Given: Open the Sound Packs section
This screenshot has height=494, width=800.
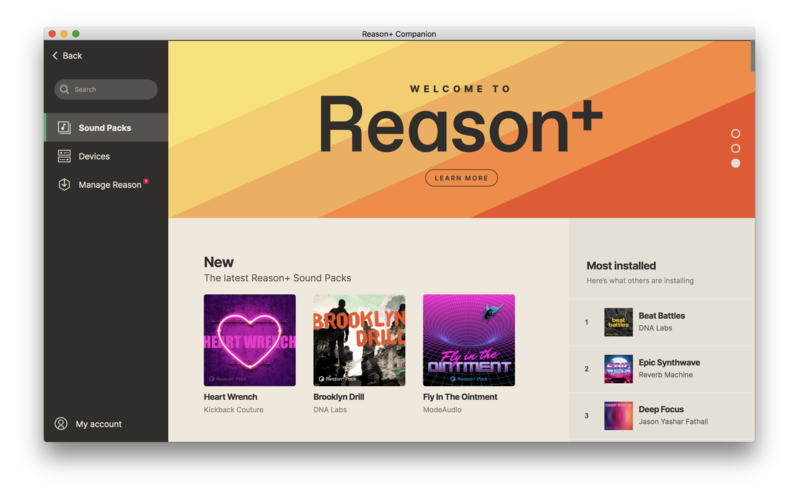Looking at the screenshot, I should pos(106,128).
